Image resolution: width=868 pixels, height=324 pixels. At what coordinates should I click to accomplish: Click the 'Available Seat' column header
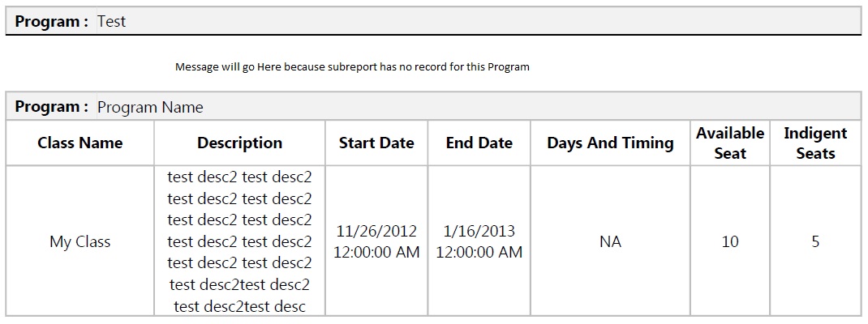[730, 143]
